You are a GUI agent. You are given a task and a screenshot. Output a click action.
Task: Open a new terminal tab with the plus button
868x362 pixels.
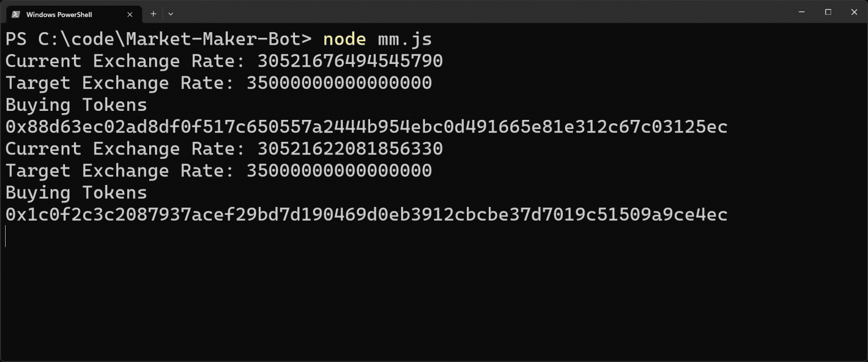[153, 14]
